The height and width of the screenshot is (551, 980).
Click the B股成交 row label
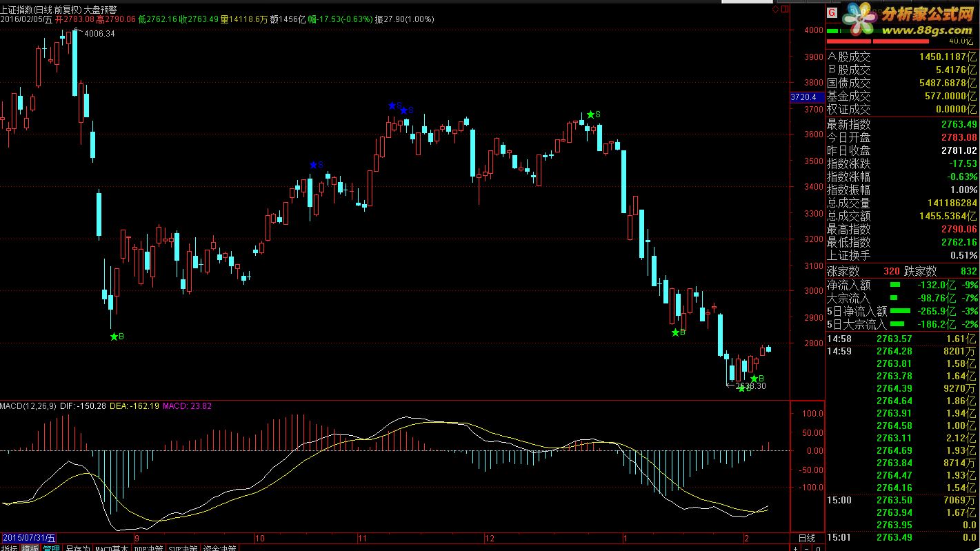(x=849, y=70)
